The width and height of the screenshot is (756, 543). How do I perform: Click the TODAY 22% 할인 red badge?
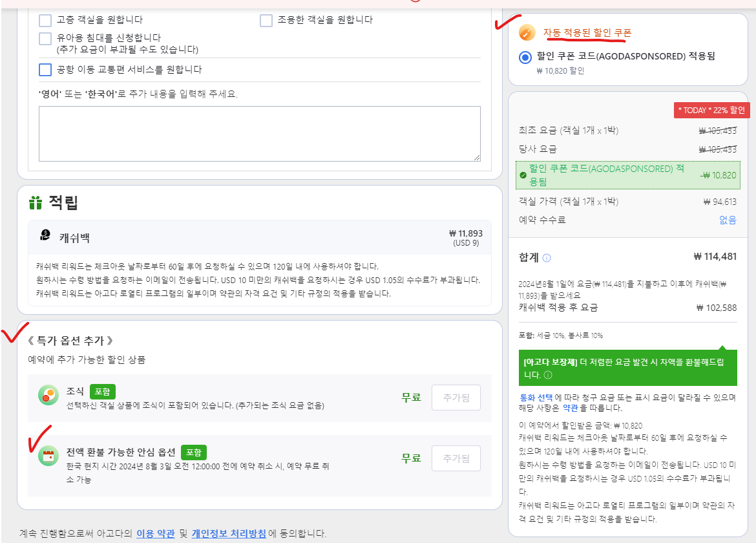click(x=711, y=111)
